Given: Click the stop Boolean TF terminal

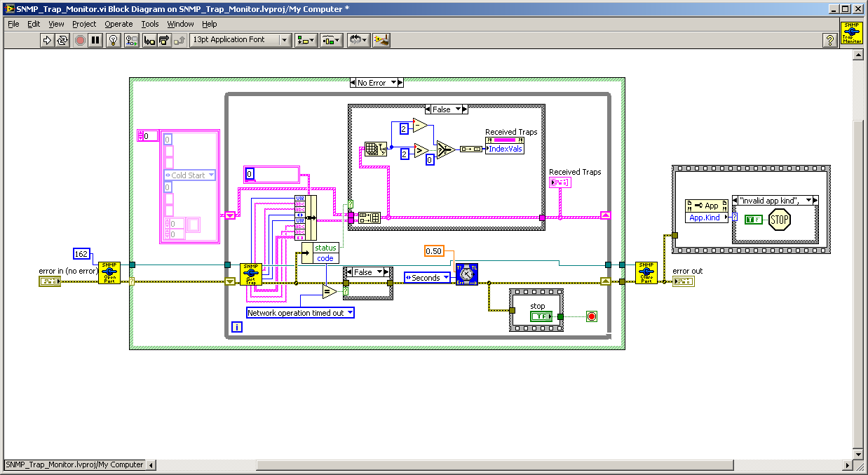Looking at the screenshot, I should 543,317.
